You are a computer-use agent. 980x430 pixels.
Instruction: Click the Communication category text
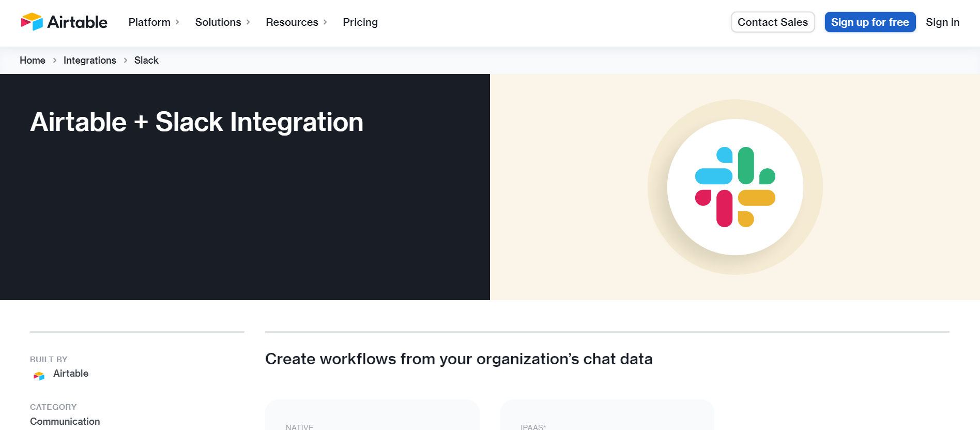tap(65, 422)
